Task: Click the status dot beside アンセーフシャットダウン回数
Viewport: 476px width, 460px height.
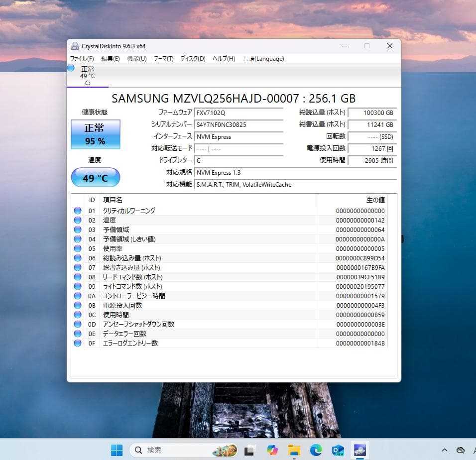Action: pos(78,324)
